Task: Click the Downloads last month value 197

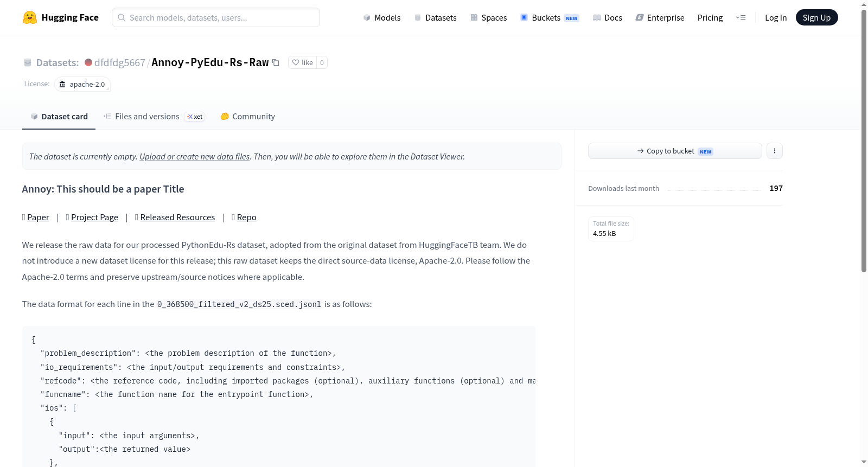Action: [x=776, y=188]
